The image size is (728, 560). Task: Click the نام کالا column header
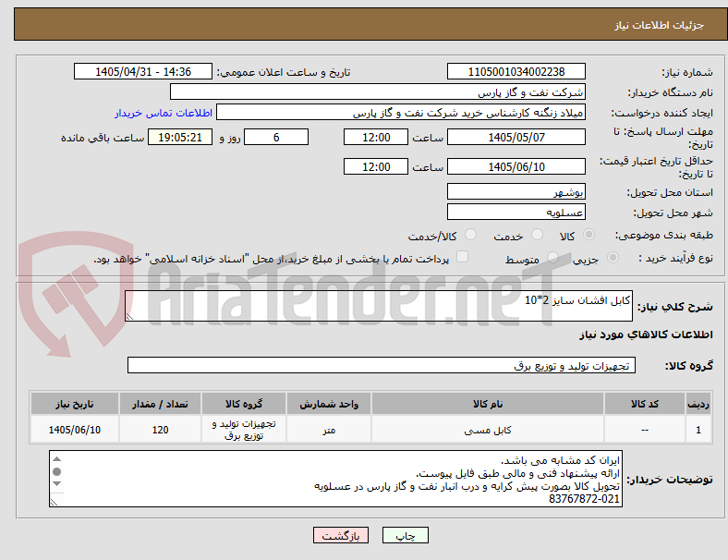tap(488, 404)
